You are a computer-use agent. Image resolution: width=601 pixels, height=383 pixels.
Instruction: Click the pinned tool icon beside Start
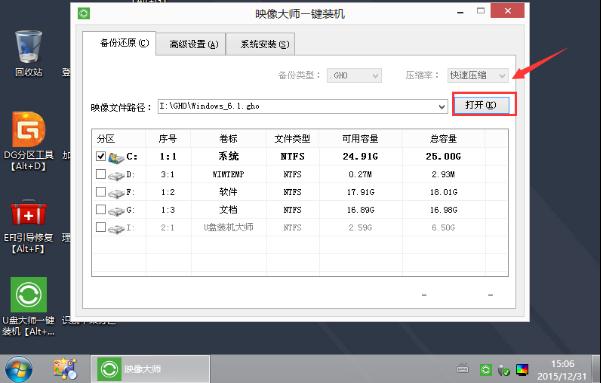tap(65, 369)
